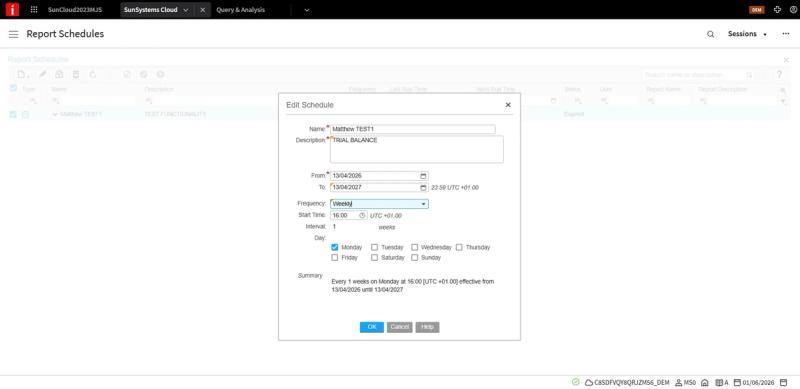Open the SunSystems Cloud tab dropdown chevron
Viewport: 800px width, 389px height.
tap(185, 10)
